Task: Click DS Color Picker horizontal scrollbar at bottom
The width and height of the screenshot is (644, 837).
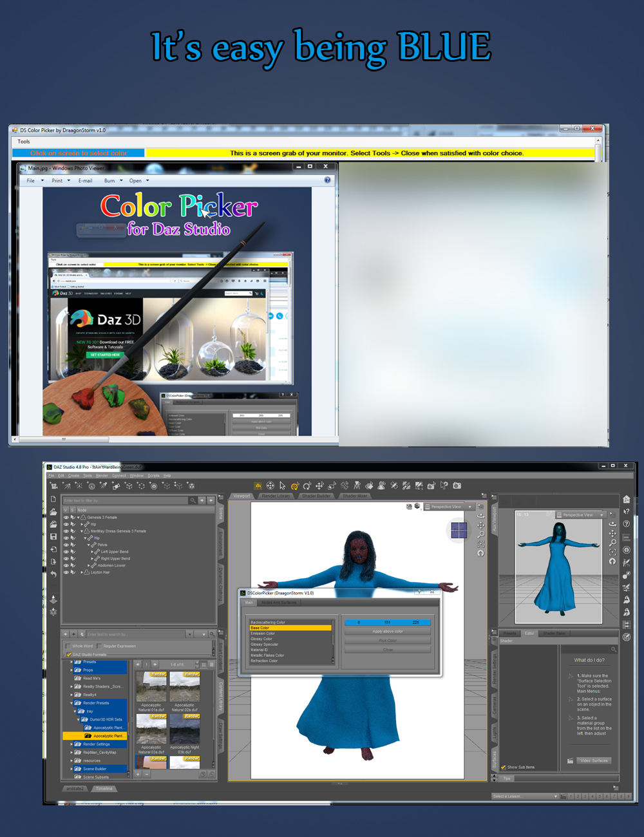Action: [62, 439]
